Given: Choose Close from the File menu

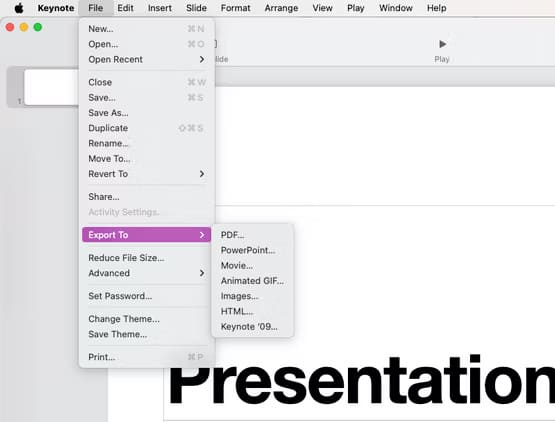Looking at the screenshot, I should pos(147,82).
